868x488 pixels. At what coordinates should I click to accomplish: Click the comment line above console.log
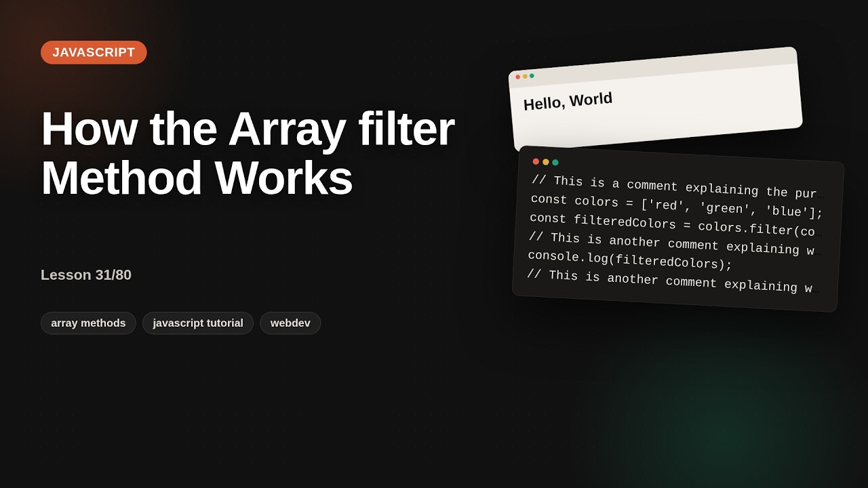[674, 244]
